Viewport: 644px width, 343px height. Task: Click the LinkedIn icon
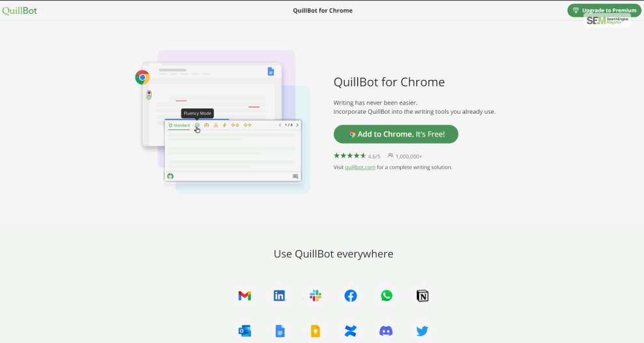(x=280, y=296)
